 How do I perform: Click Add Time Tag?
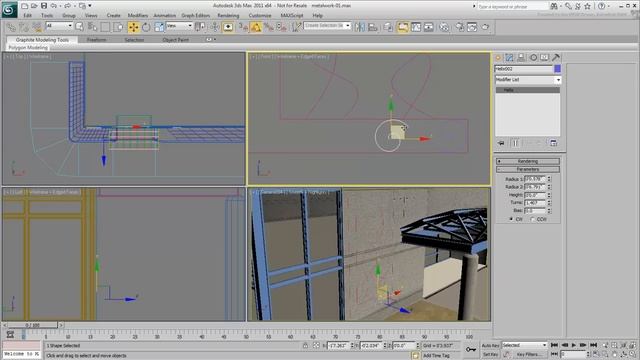(436, 356)
